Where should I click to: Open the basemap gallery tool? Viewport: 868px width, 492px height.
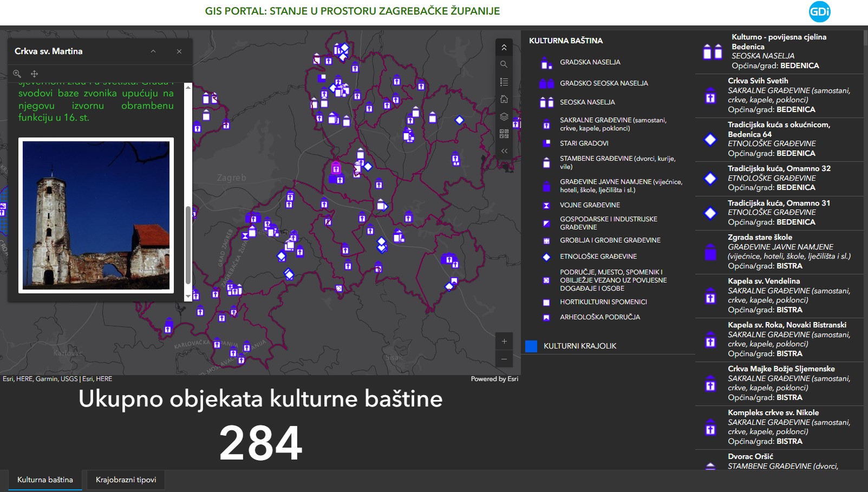coord(504,134)
